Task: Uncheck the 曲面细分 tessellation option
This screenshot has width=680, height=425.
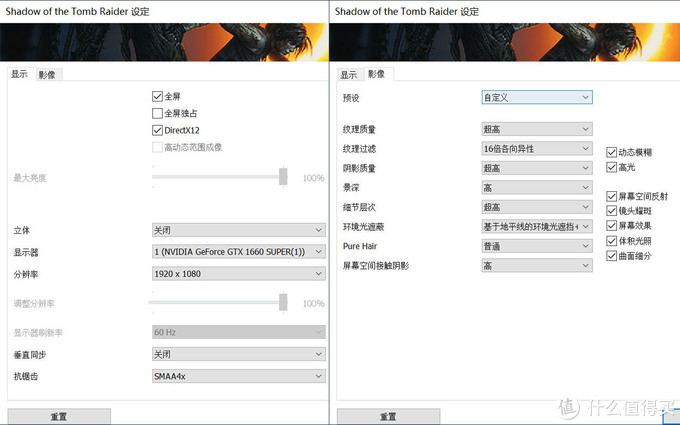Action: [x=611, y=256]
